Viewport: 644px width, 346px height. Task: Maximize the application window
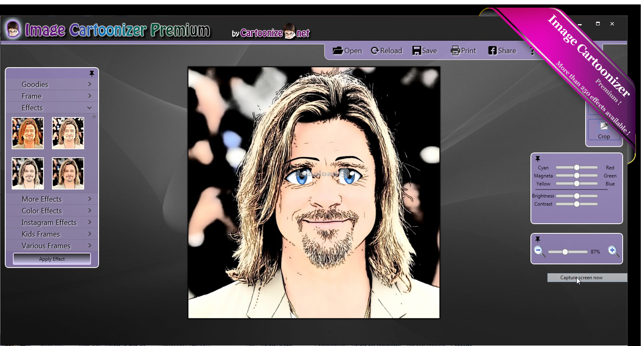(x=598, y=24)
